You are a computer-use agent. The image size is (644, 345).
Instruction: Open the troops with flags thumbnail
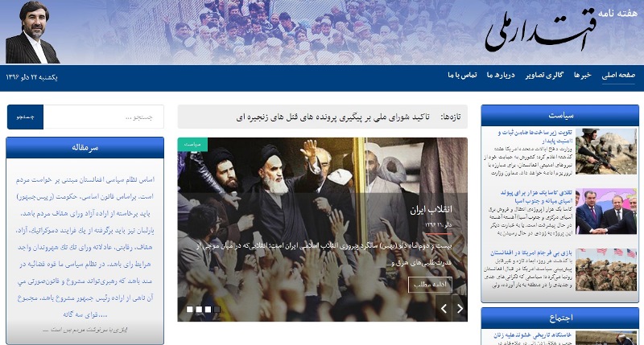tap(606, 269)
